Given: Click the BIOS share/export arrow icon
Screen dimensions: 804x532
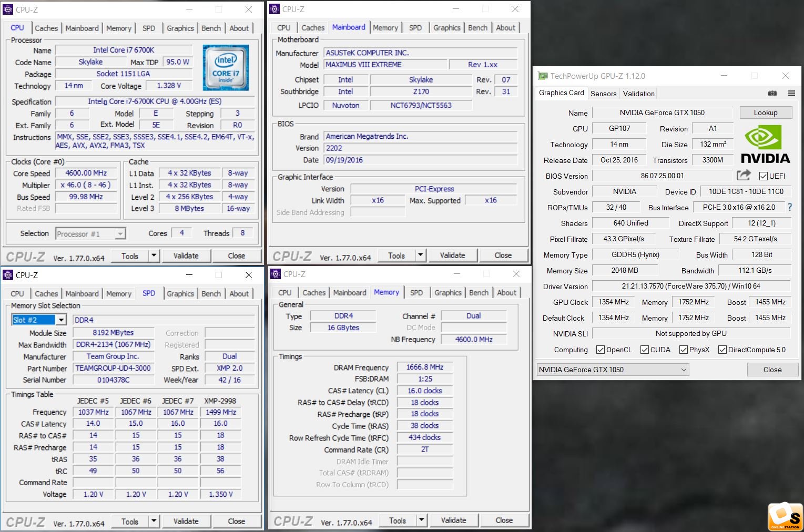Looking at the screenshot, I should 744,176.
